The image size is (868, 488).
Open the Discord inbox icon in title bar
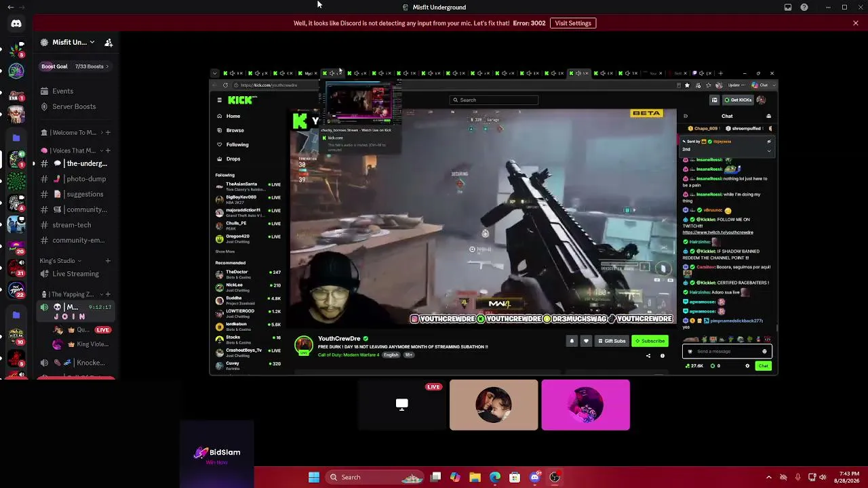pyautogui.click(x=788, y=7)
